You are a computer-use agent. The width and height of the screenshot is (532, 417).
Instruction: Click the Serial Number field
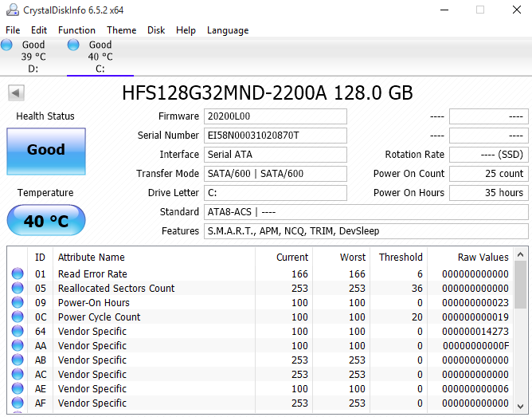276,136
